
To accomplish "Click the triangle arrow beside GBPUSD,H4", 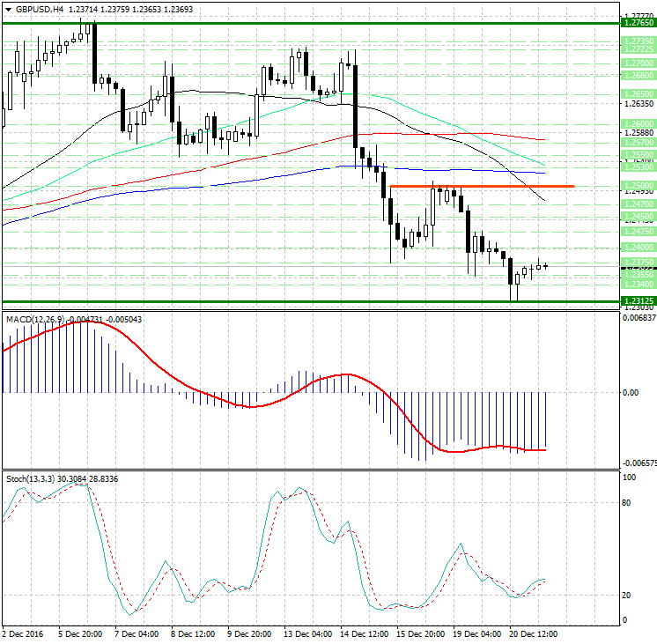I will (8, 9).
